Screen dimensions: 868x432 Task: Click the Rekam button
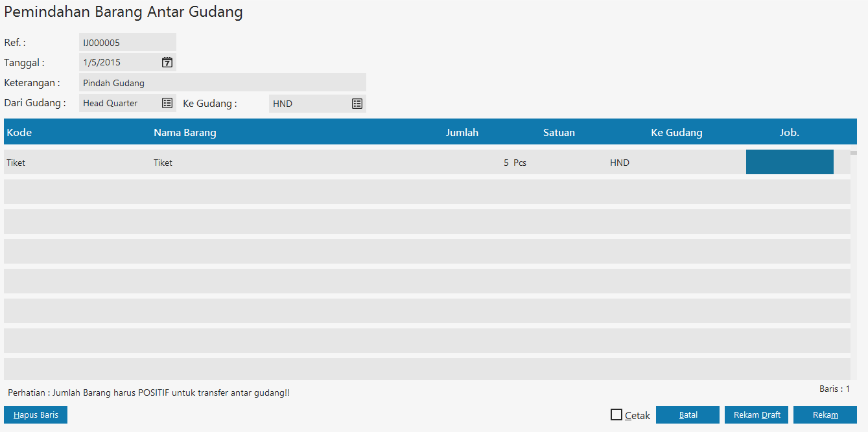[825, 415]
